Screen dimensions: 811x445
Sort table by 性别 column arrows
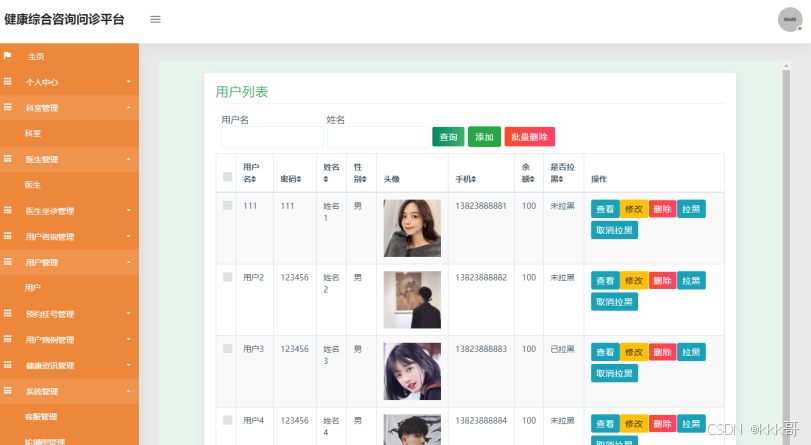pyautogui.click(x=364, y=179)
